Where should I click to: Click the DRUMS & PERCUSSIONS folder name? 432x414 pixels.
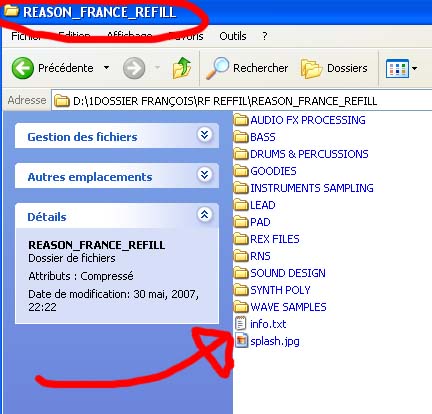[x=309, y=154]
